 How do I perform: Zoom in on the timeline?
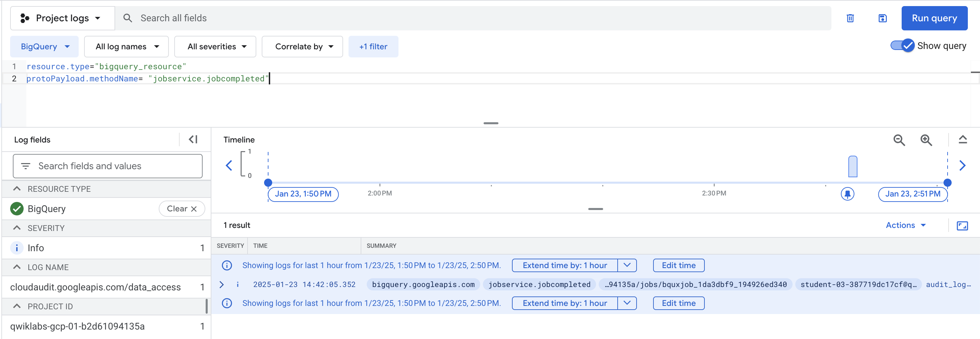pyautogui.click(x=926, y=140)
